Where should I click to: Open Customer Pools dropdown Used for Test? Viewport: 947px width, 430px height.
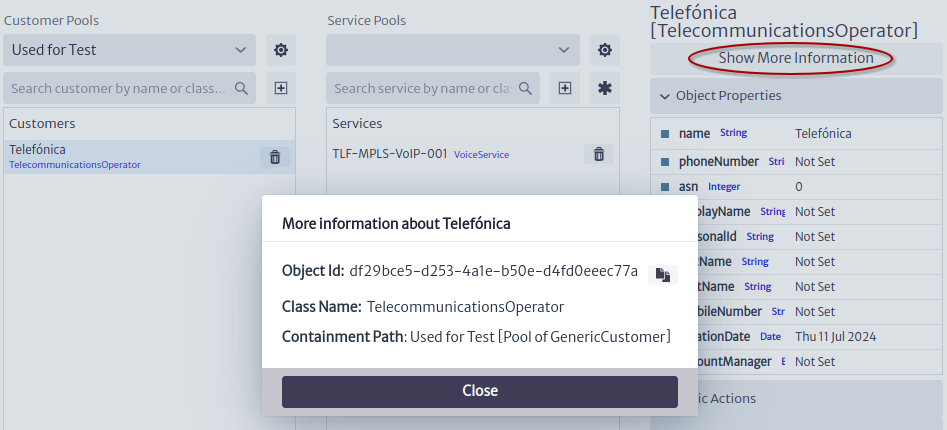129,50
